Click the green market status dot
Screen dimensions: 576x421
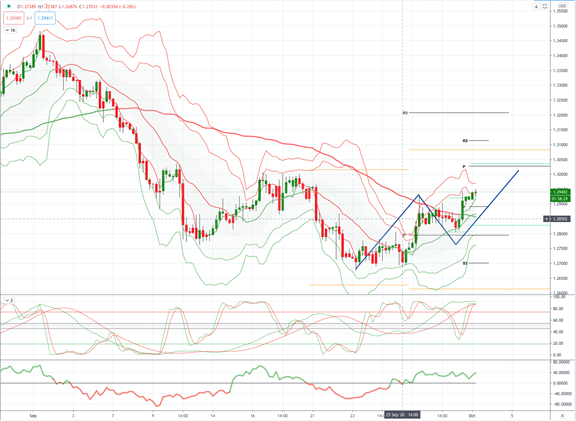click(x=9, y=6)
